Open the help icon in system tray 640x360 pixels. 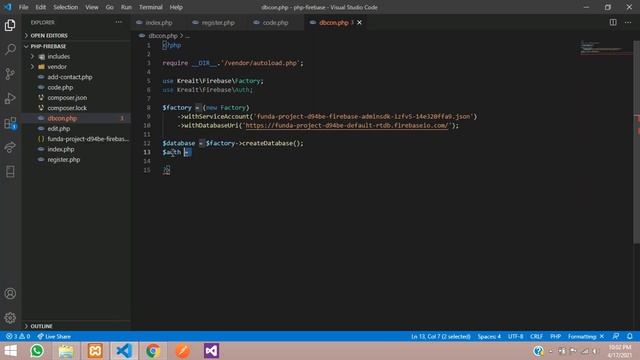click(x=538, y=351)
